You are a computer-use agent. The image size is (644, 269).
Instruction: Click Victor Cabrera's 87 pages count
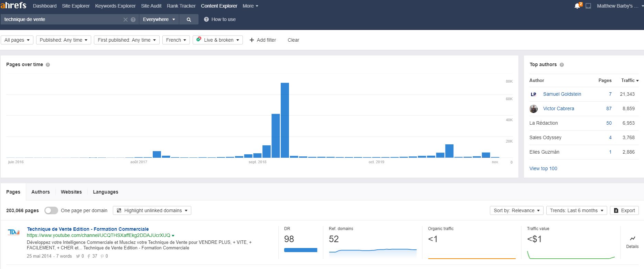click(x=609, y=108)
